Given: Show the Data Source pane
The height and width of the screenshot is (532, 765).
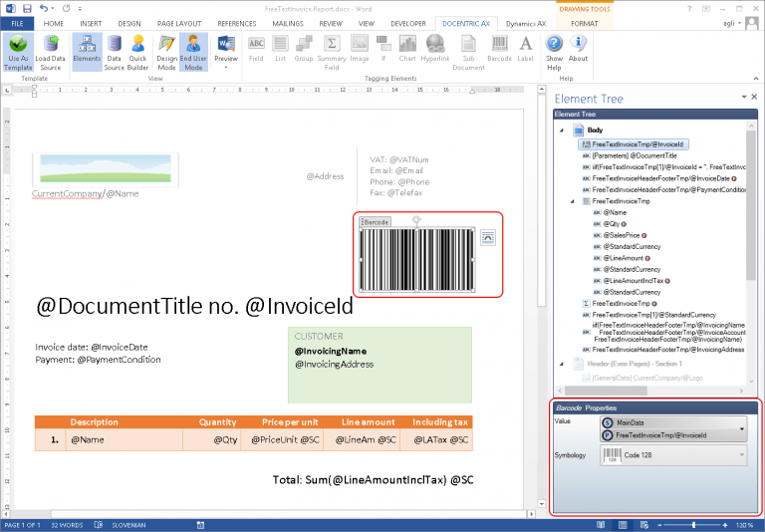Looking at the screenshot, I should [x=115, y=53].
